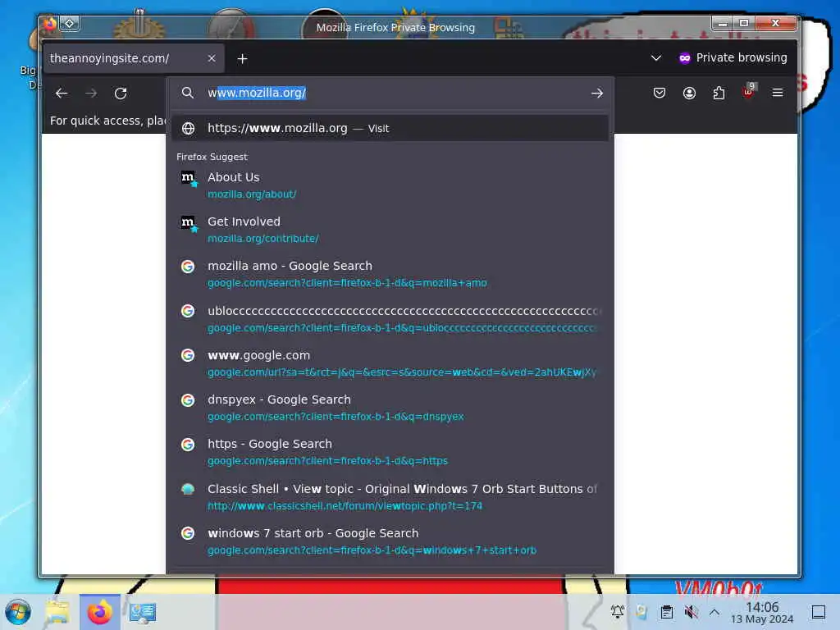This screenshot has height=630, width=840.
Task: Select https - Google Search suggestion
Action: coord(390,452)
